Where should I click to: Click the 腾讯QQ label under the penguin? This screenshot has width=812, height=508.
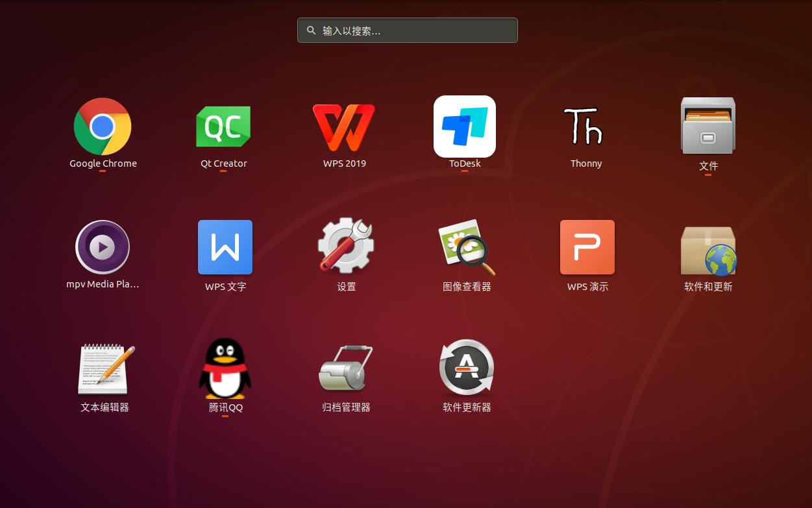coord(225,407)
